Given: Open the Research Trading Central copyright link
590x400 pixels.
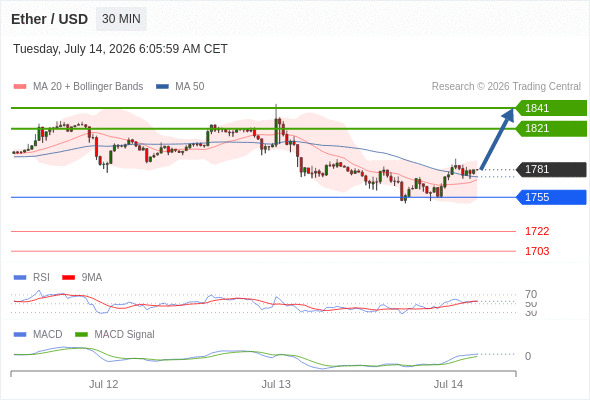Looking at the screenshot, I should (x=506, y=87).
